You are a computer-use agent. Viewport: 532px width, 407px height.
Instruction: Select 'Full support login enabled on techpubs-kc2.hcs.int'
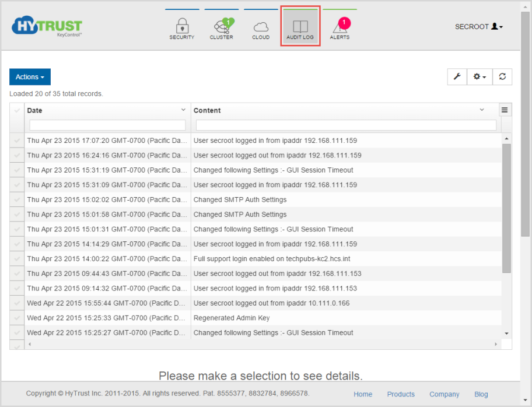272,259
